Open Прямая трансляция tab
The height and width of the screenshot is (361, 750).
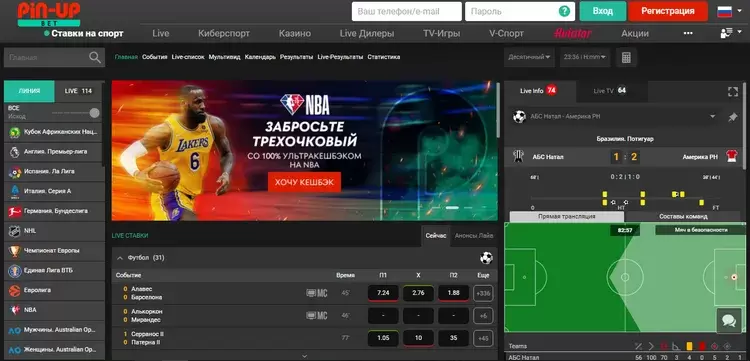pyautogui.click(x=567, y=217)
